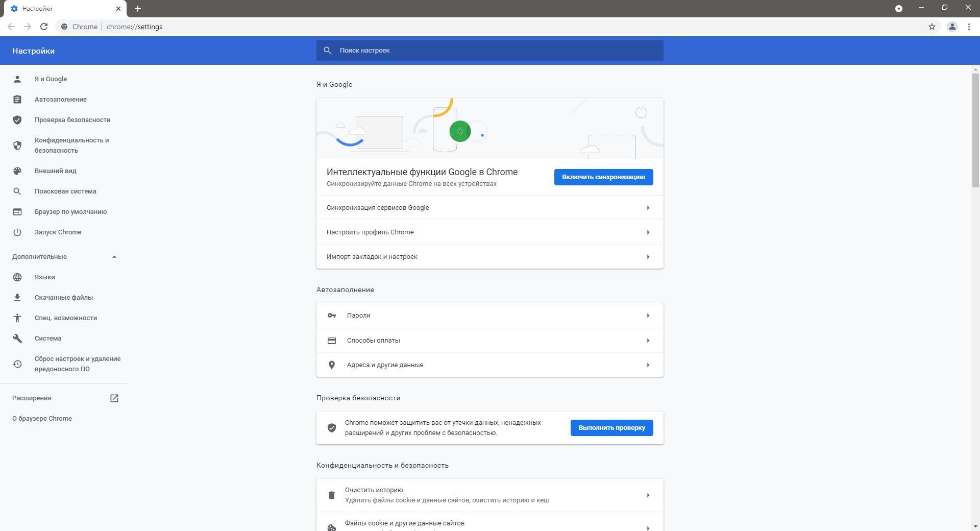Open Импорт закладок и настроек via its arrow
This screenshot has width=980, height=531.
[x=648, y=257]
